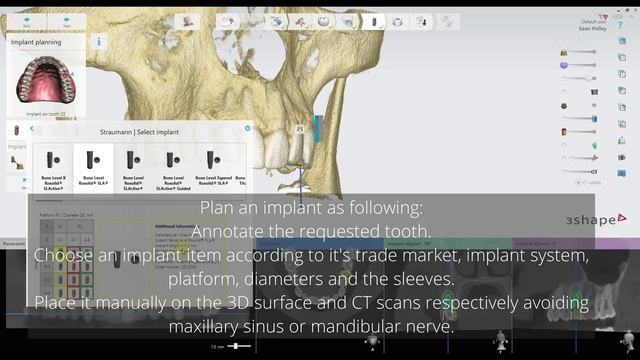Adjust the blue implant visibility slider
This screenshot has height=360, width=640.
[x=579, y=118]
